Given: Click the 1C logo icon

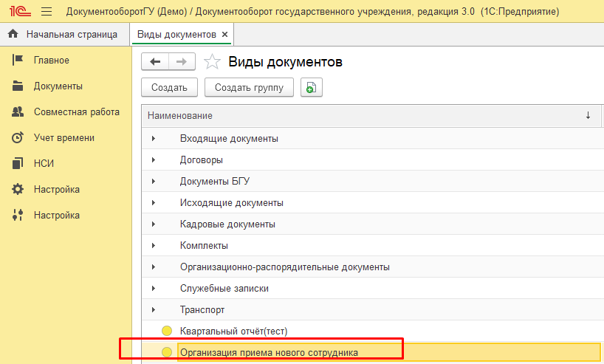Looking at the screenshot, I should point(20,11).
